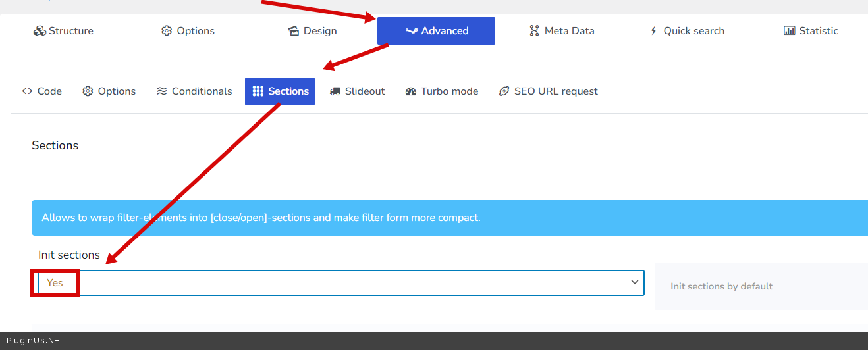The height and width of the screenshot is (350, 868).
Task: Click the Statistic chart icon
Action: [x=789, y=31]
